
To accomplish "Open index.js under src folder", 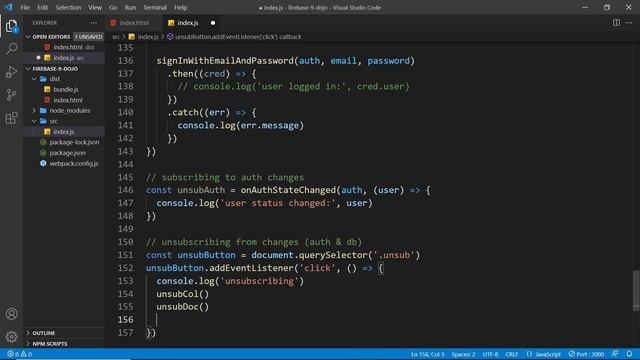I will [64, 132].
